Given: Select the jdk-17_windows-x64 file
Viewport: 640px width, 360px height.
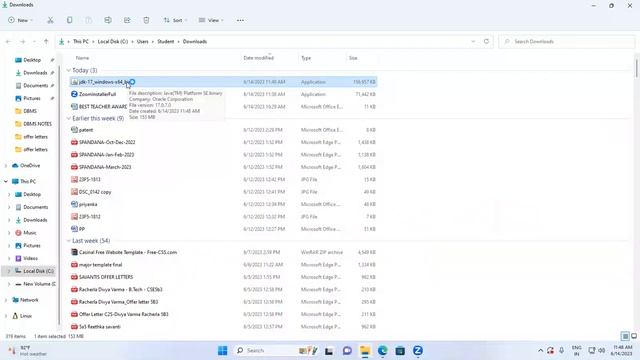Looking at the screenshot, I should 223,82.
